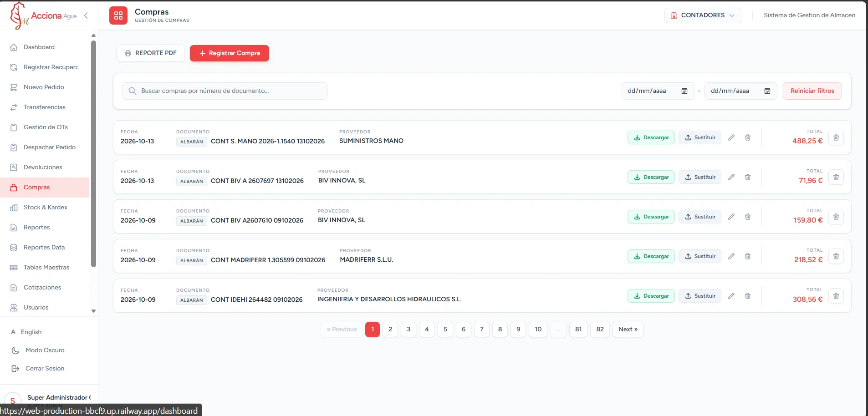Screen dimensions: 868x416
Task: Click the Acciona Agua logo
Action: (43, 15)
